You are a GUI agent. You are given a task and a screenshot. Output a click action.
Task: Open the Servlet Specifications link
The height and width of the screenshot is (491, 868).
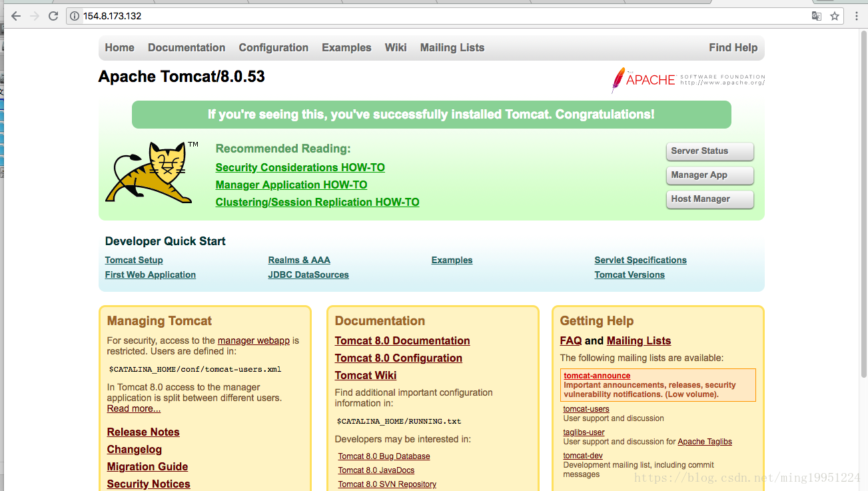[x=641, y=260]
